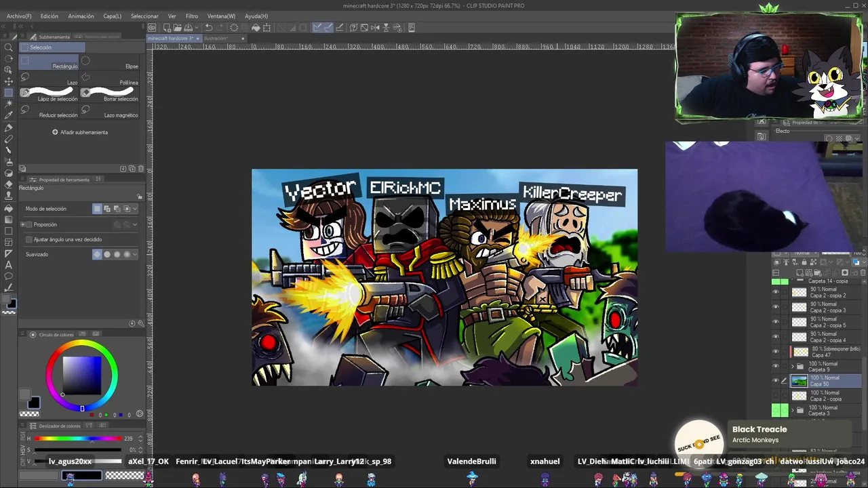Choose the Lápiz de selección subtool
The image size is (868, 488).
tap(50, 95)
